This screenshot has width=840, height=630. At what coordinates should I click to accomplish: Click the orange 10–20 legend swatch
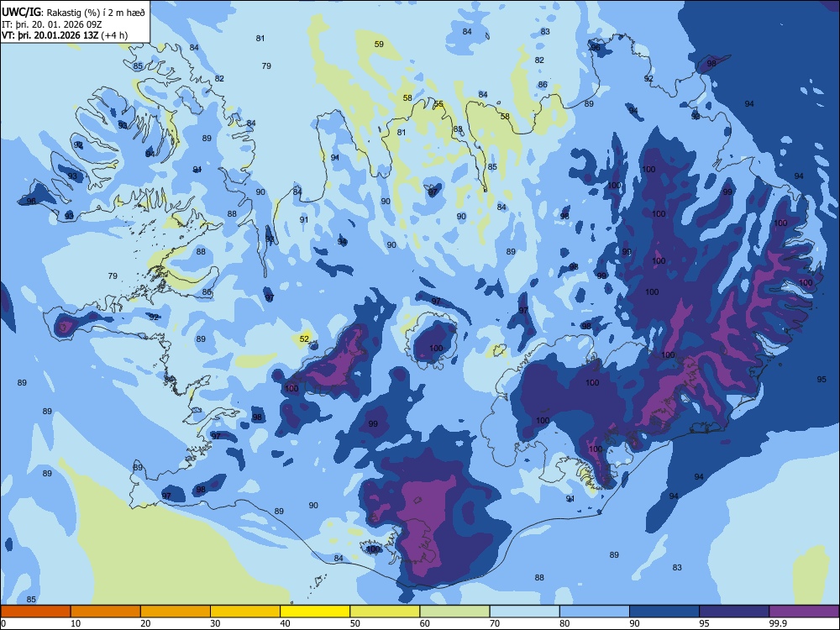[106, 612]
